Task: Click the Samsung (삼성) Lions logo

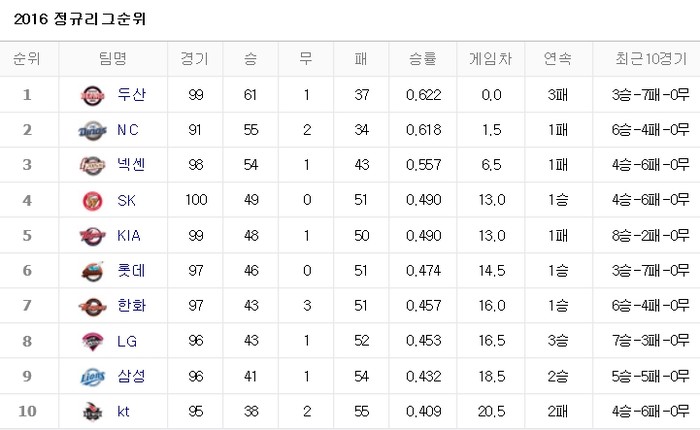Action: pyautogui.click(x=92, y=376)
